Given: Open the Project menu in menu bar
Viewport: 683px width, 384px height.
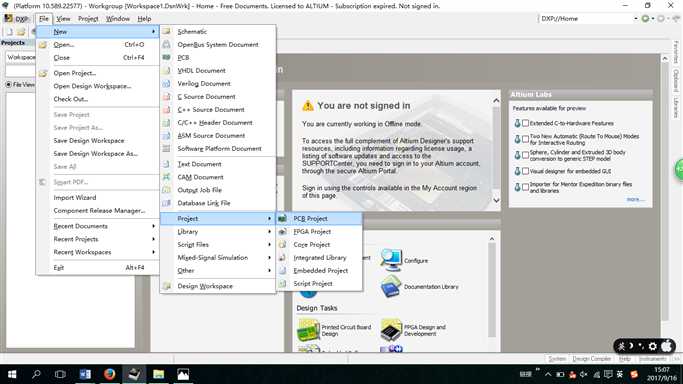Looking at the screenshot, I should [x=88, y=19].
